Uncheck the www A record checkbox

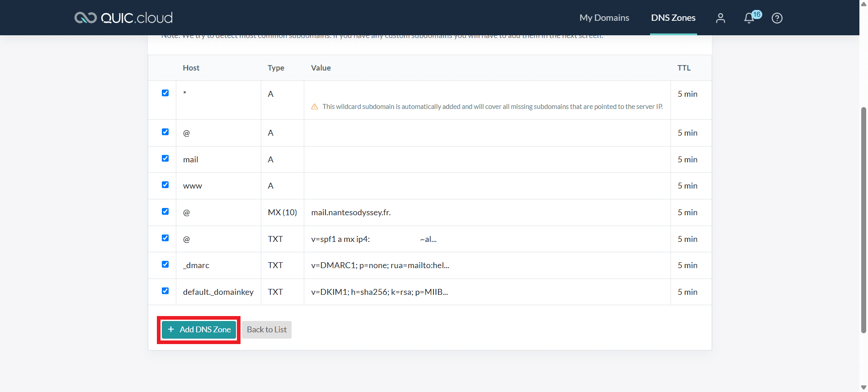point(165,185)
